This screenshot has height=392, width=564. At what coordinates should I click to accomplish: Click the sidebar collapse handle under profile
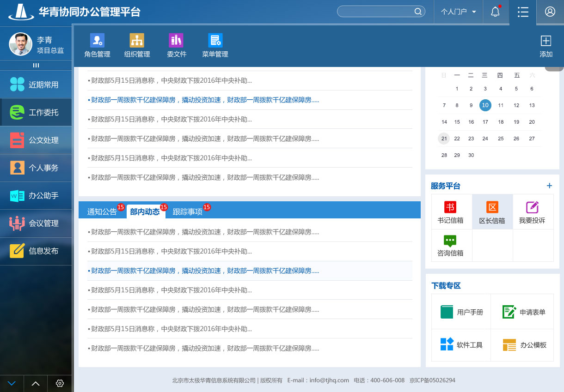point(36,65)
